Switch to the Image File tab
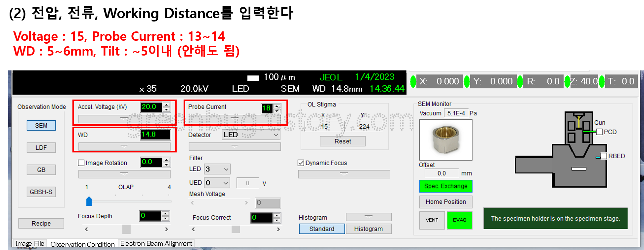 [30, 243]
